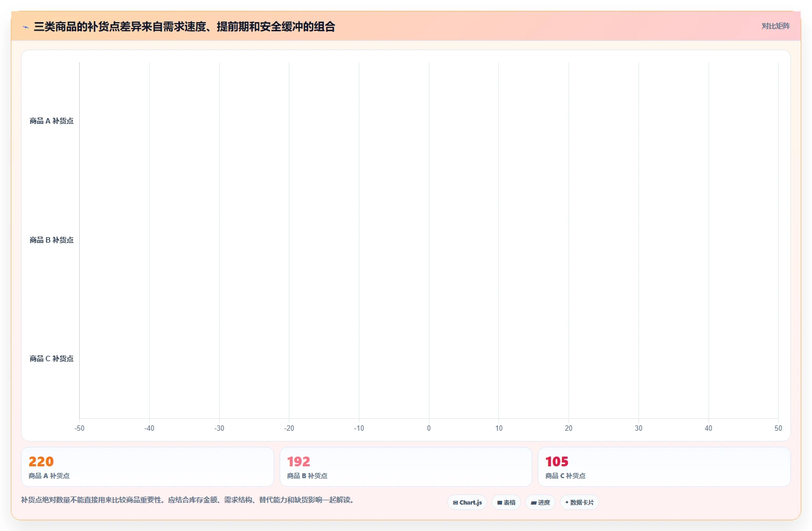
Task: Select the 220 商品 A 补货点 card
Action: pyautogui.click(x=148, y=467)
